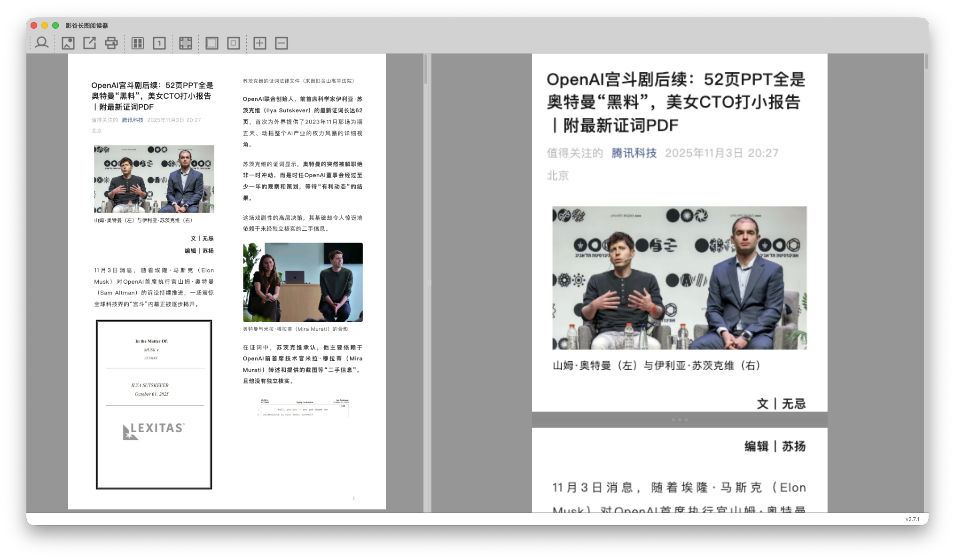Open the external share icon

point(89,43)
